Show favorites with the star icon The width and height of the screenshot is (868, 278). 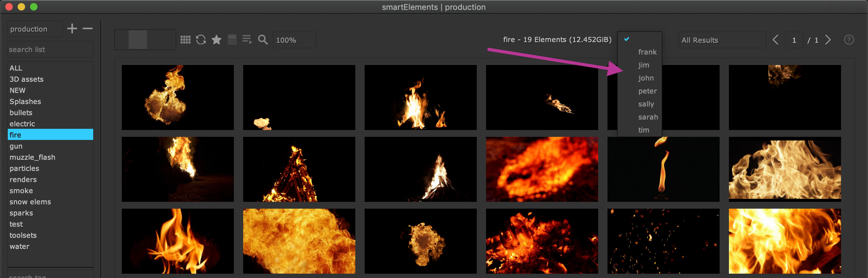[x=216, y=40]
